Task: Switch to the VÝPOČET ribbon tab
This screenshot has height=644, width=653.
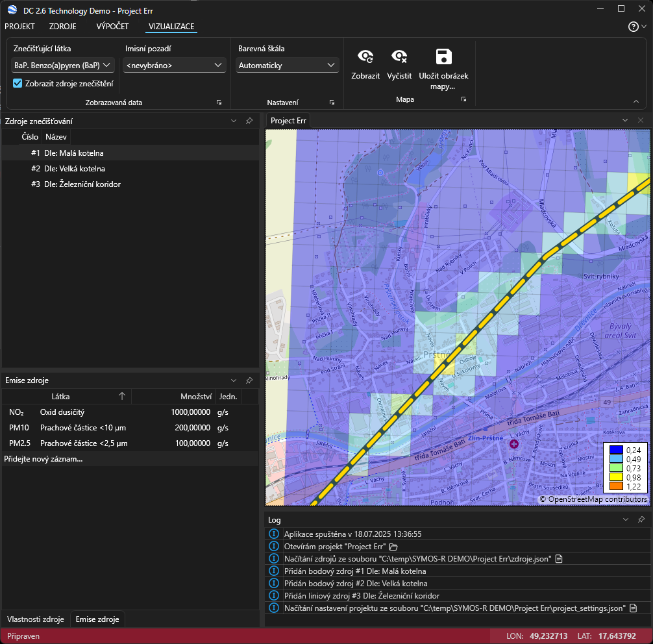Action: click(x=112, y=27)
